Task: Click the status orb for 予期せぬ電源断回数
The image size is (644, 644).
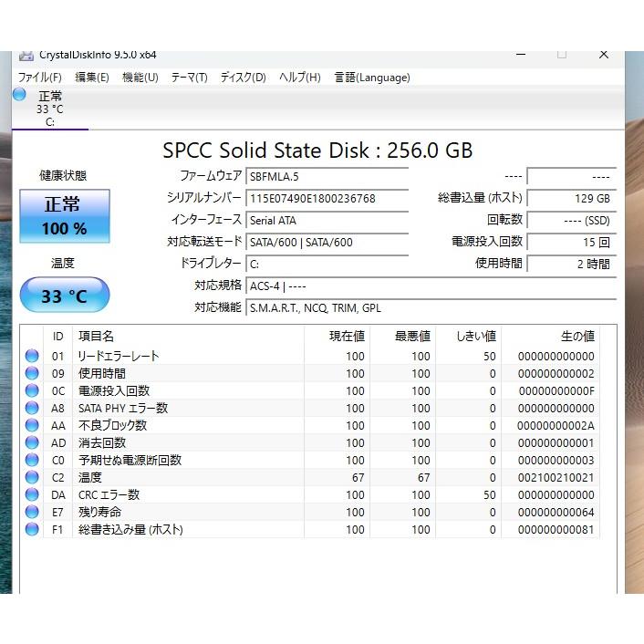Action: 32,460
